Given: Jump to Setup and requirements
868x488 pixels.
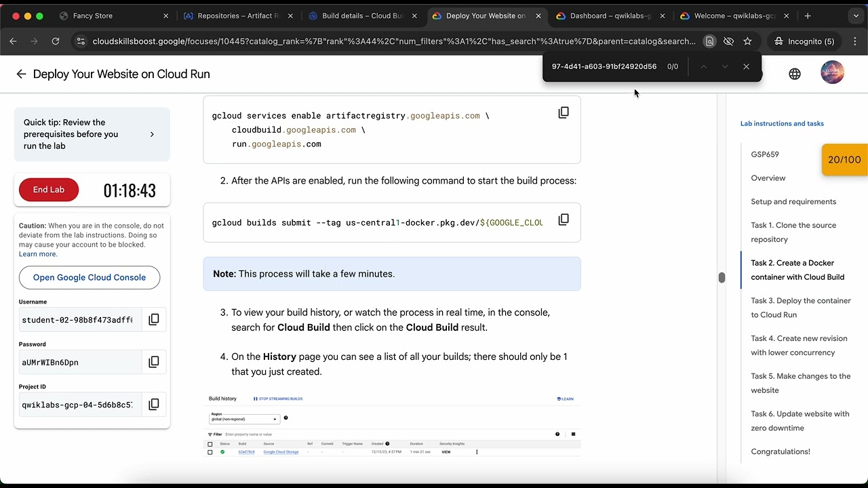Looking at the screenshot, I should click(x=793, y=202).
